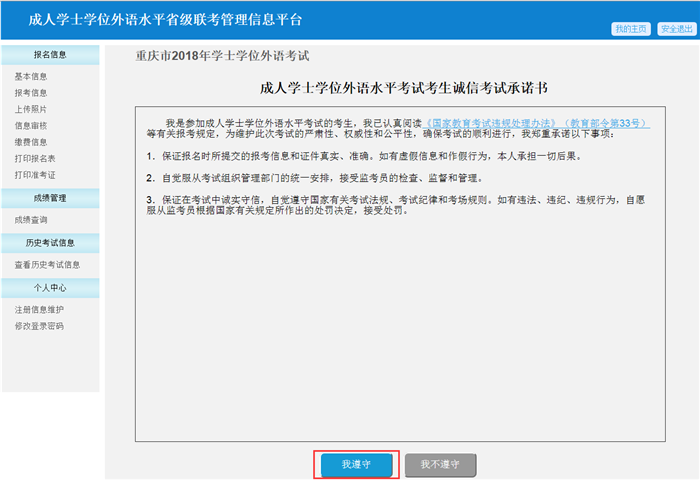Click the 我遵守 agree button
Image resolution: width=700 pixels, height=480 pixels.
click(356, 465)
